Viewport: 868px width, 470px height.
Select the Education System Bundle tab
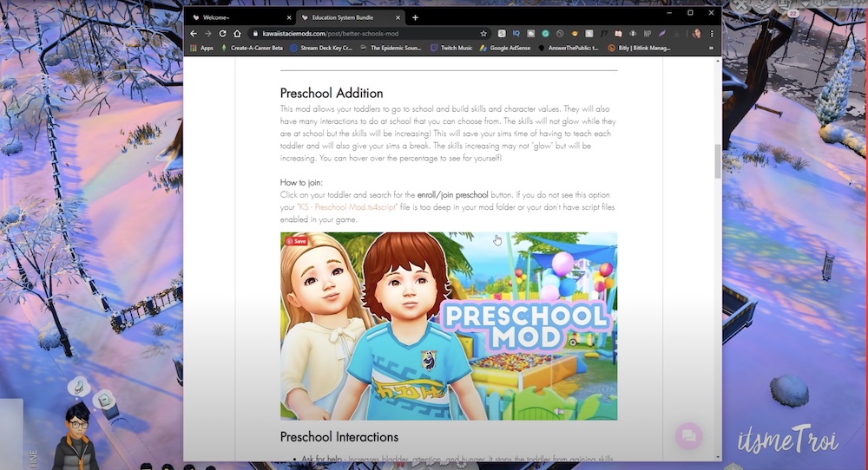click(352, 17)
